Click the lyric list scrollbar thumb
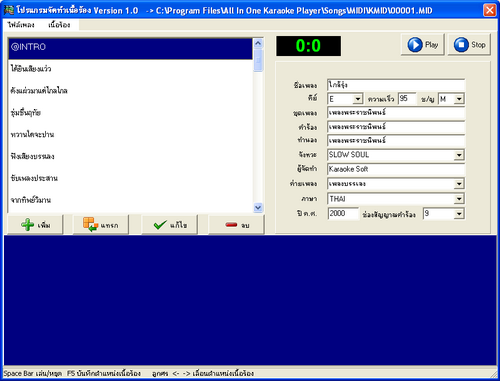500x381 pixels. point(258,60)
